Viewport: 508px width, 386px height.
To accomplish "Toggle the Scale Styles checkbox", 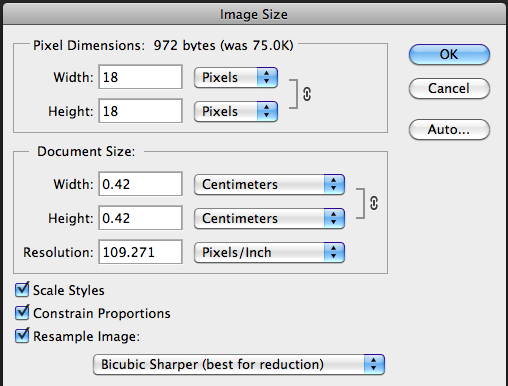I will coord(22,289).
